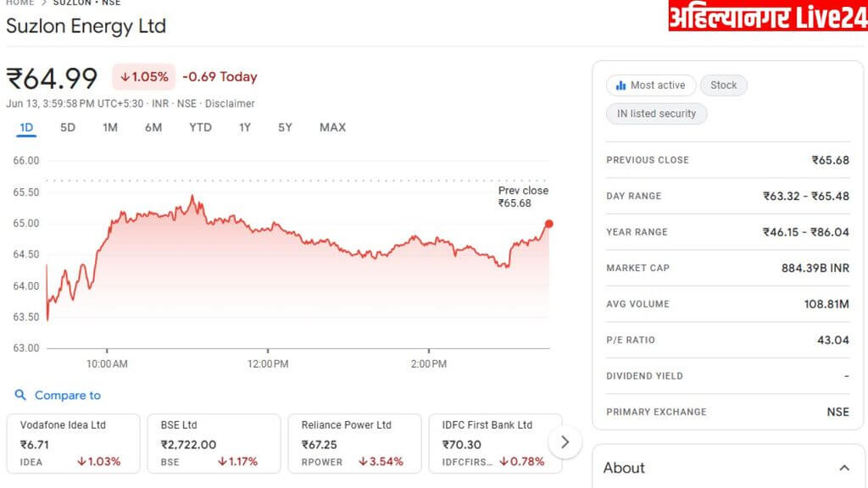This screenshot has height=488, width=868.
Task: Click the Most active chart icon
Action: click(x=620, y=86)
